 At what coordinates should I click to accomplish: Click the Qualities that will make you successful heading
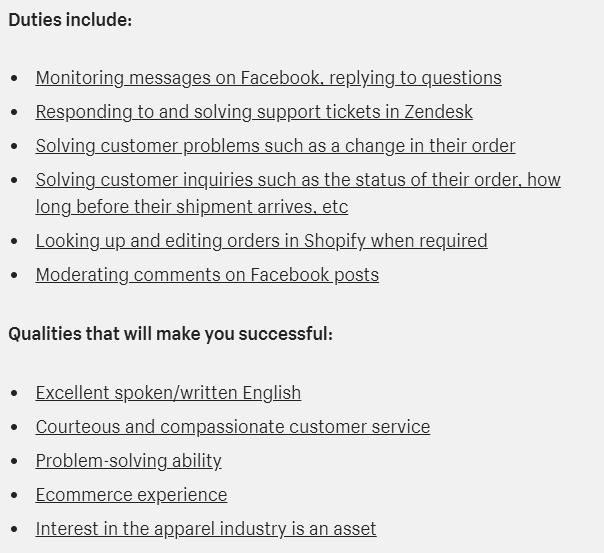pos(170,333)
